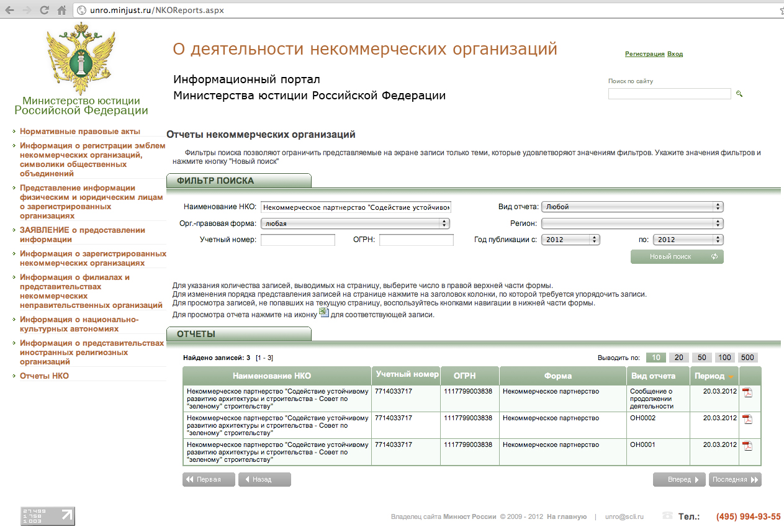
Task: Click the Министерство юстиции Российской Федерации logo text
Action: pos(81,106)
